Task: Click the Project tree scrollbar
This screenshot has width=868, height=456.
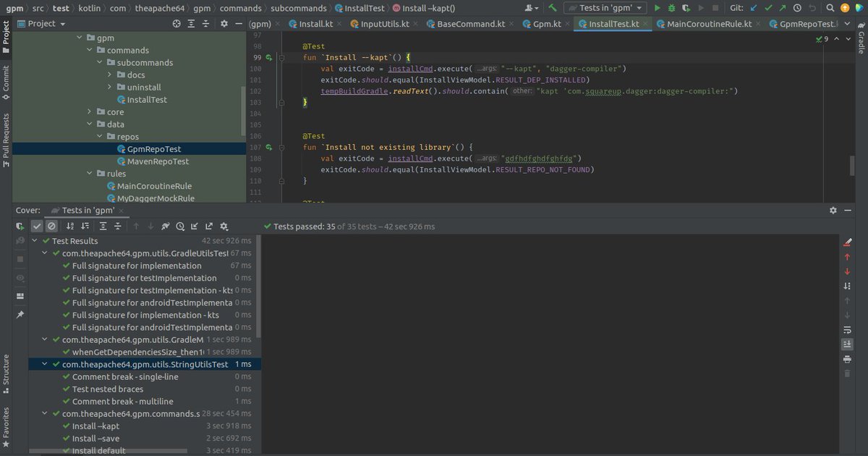Action: click(x=244, y=110)
